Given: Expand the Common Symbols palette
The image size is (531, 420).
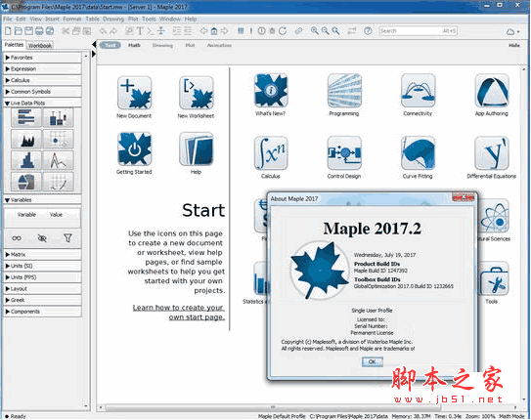Looking at the screenshot, I should (x=42, y=92).
